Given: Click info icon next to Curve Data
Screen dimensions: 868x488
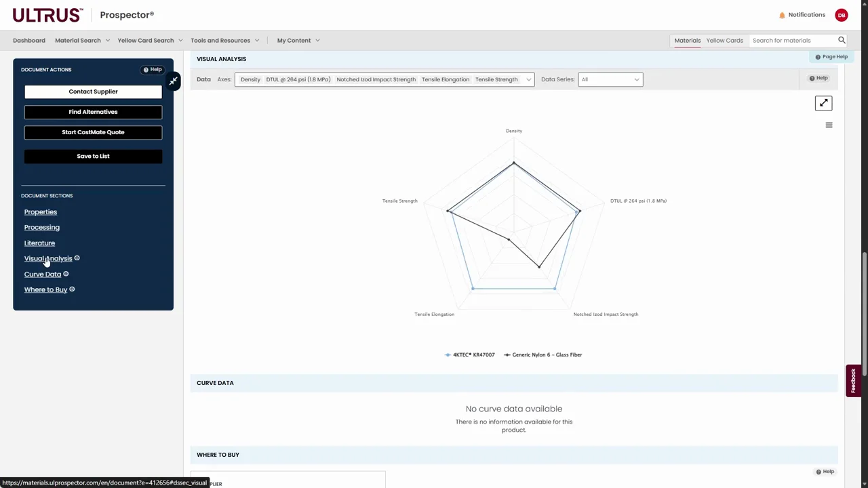Looking at the screenshot, I should (x=66, y=274).
